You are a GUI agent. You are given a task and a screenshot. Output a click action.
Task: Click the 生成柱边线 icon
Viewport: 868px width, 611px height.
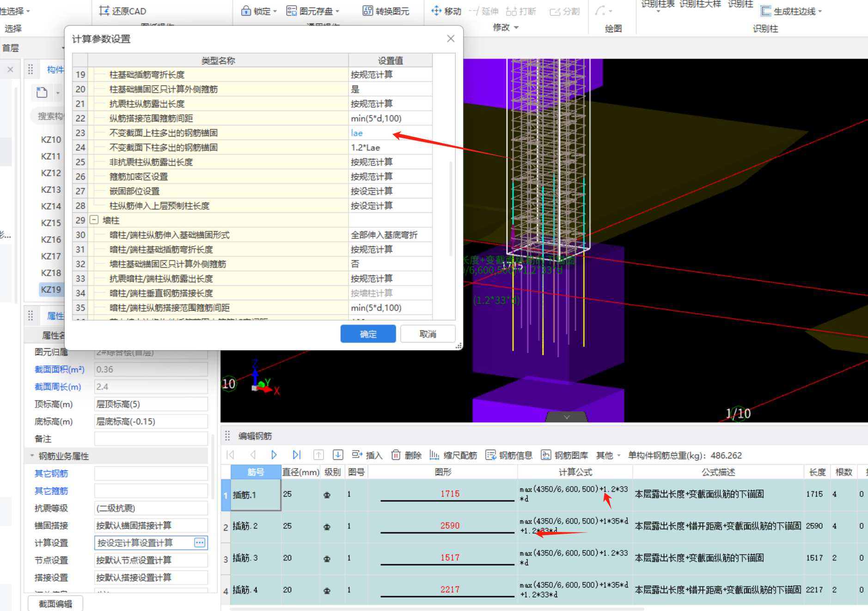click(x=766, y=11)
